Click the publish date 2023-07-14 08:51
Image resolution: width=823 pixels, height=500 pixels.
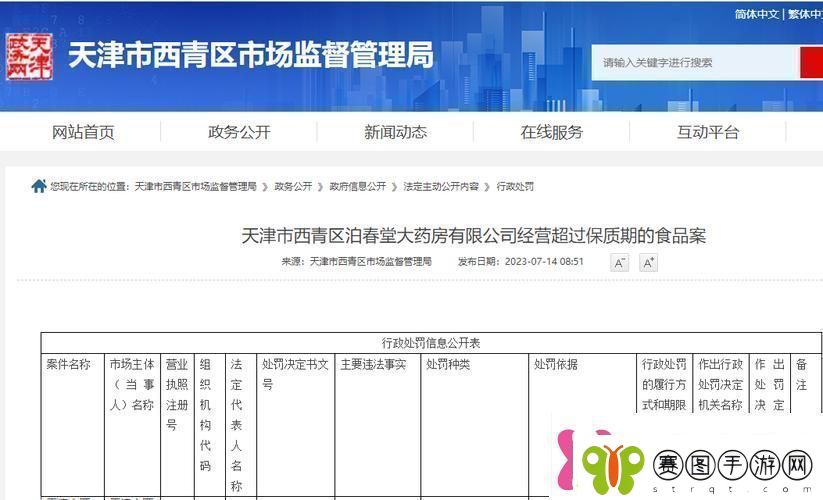click(544, 261)
